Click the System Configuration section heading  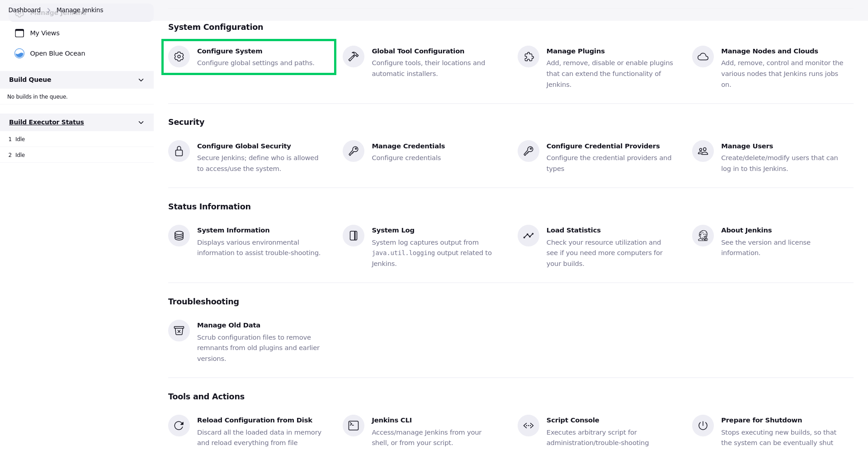pos(216,27)
